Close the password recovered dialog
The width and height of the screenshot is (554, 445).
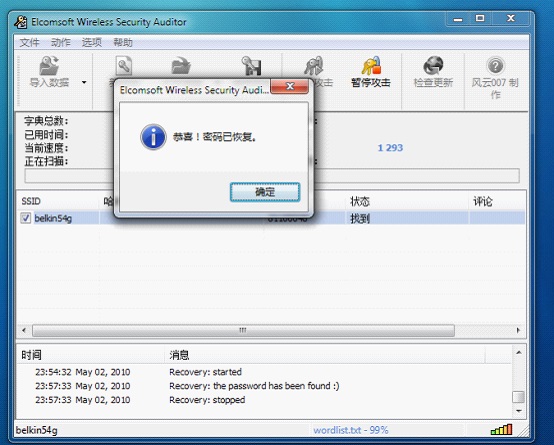point(290,86)
